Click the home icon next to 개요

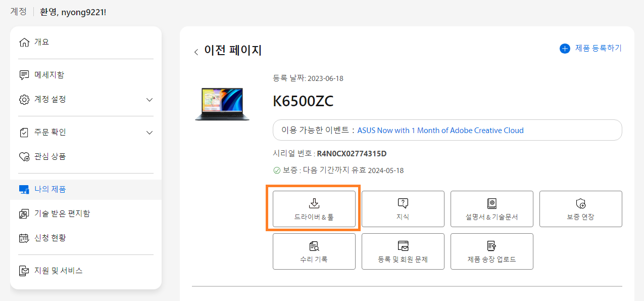click(24, 42)
